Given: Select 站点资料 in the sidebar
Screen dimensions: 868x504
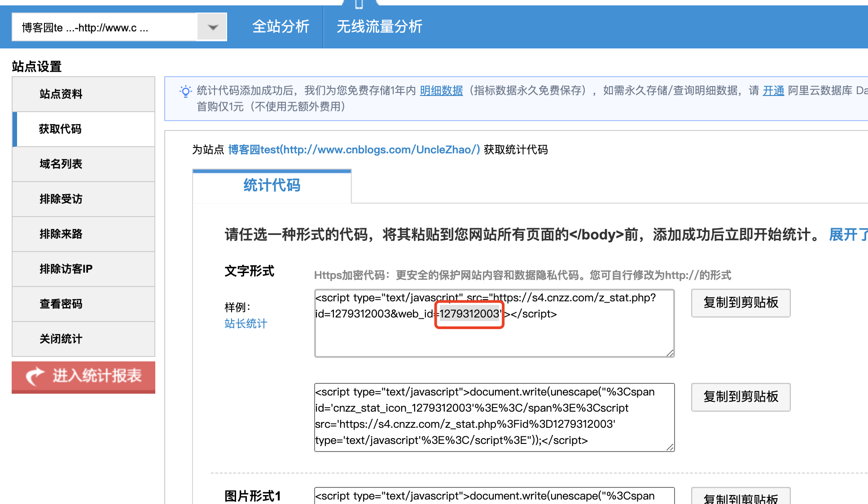Looking at the screenshot, I should 83,94.
